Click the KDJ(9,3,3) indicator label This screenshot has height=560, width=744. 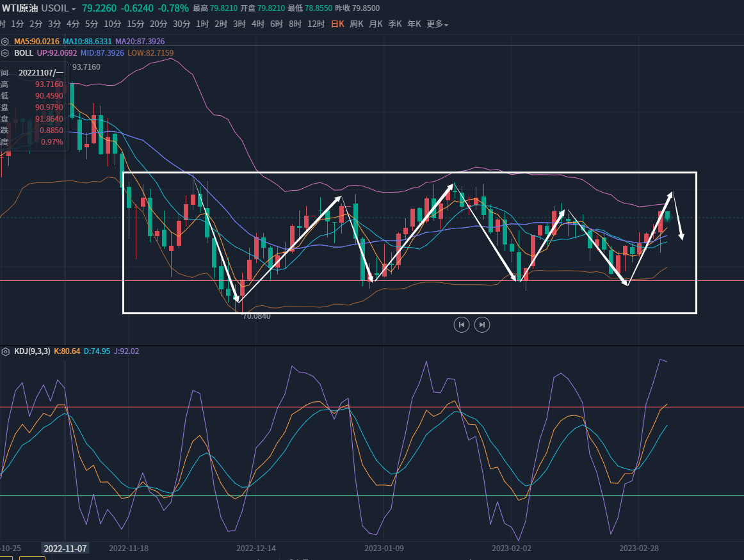click(x=32, y=351)
